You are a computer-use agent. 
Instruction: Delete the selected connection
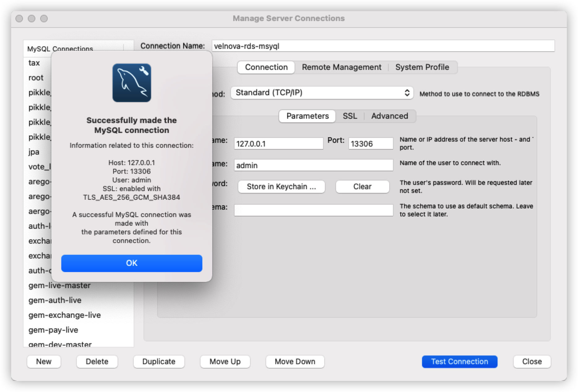click(x=97, y=361)
